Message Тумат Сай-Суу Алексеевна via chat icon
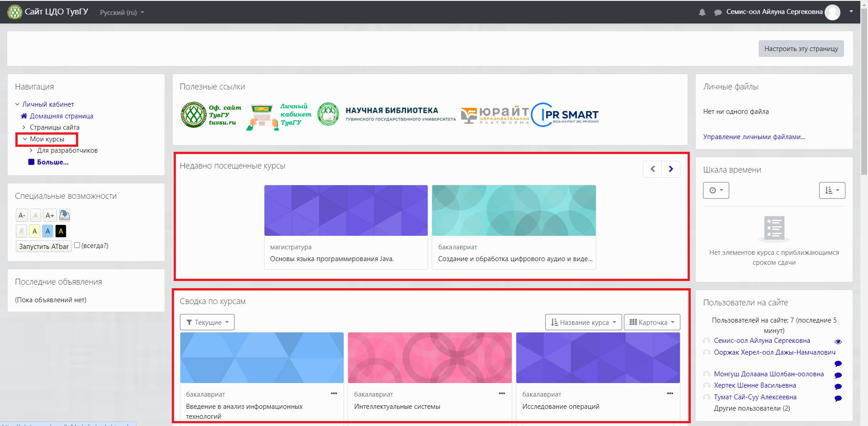Viewport: 868px width, 426px height. pos(838,398)
